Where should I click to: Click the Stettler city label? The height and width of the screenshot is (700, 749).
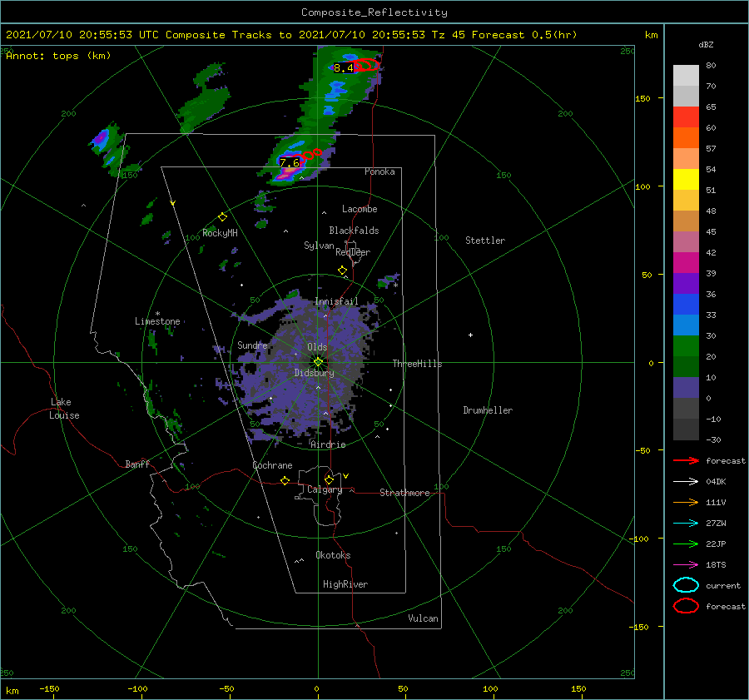[485, 241]
